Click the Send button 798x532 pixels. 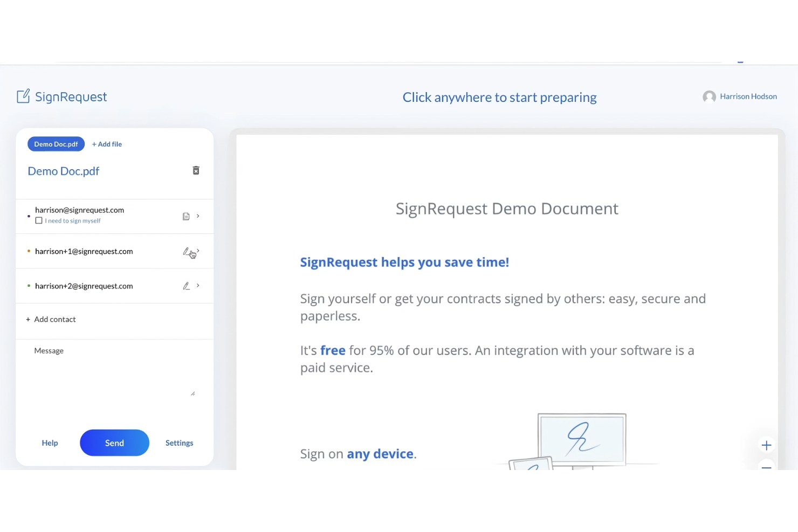click(114, 443)
